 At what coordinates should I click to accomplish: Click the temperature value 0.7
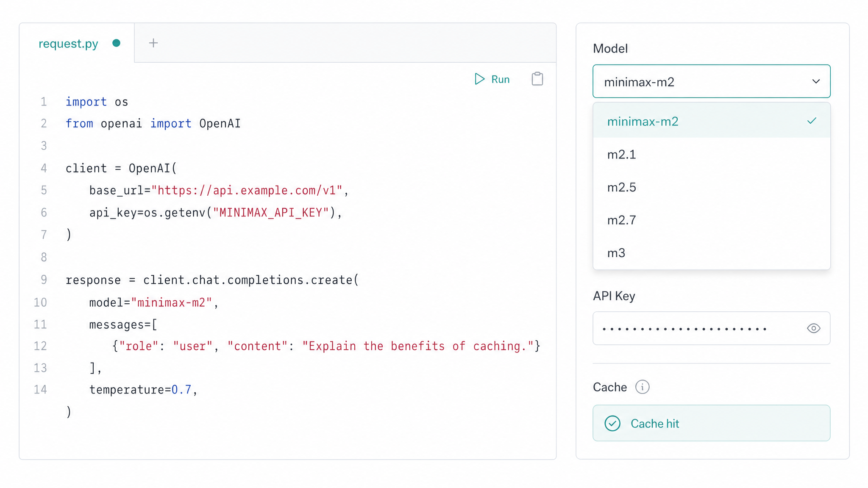[x=181, y=389]
